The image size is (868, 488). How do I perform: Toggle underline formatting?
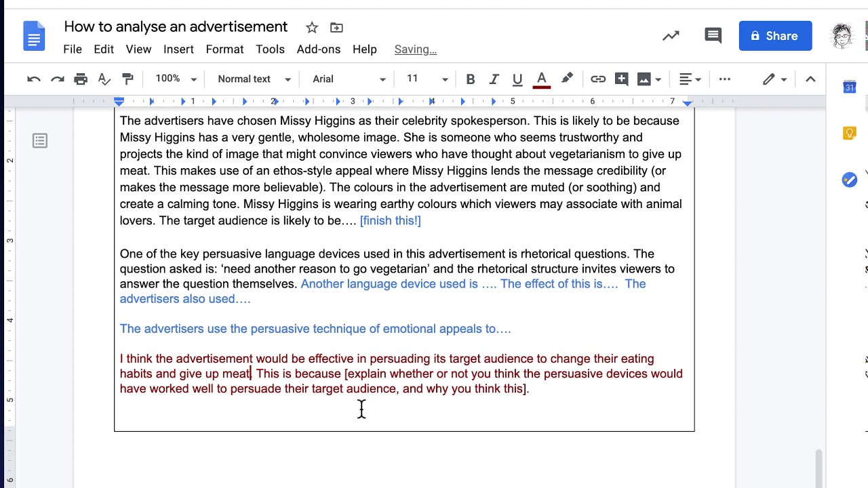tap(517, 79)
